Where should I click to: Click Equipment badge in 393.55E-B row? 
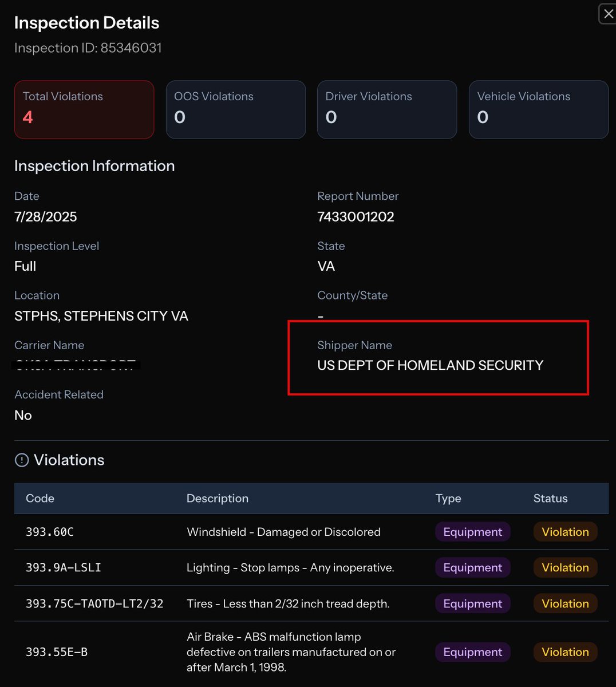(473, 652)
